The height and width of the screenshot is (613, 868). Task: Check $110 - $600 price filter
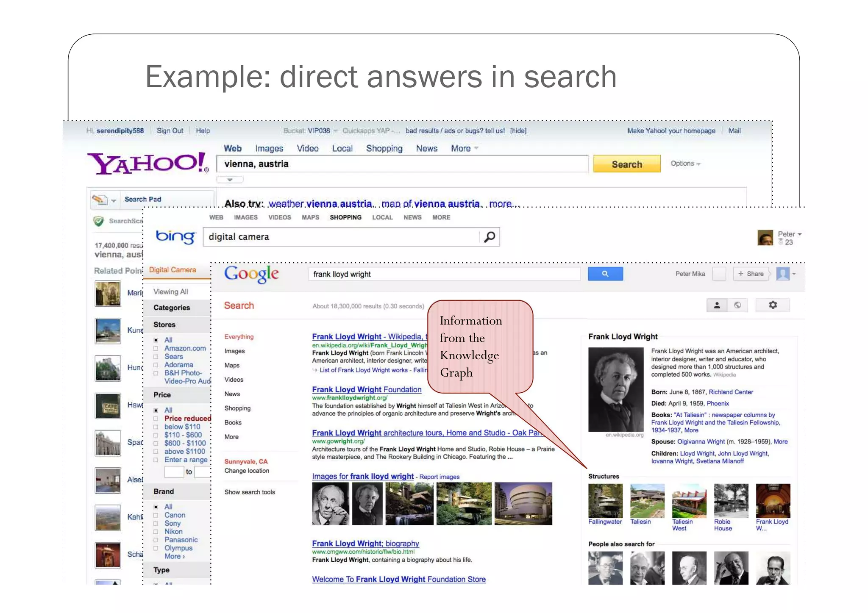tap(156, 435)
